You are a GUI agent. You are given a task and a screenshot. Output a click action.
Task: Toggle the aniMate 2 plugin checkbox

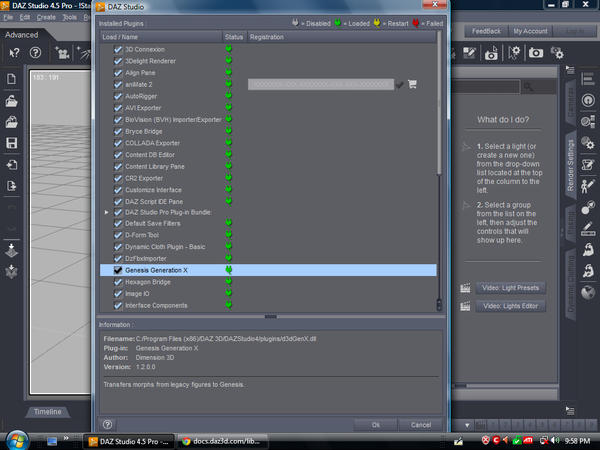click(x=118, y=85)
